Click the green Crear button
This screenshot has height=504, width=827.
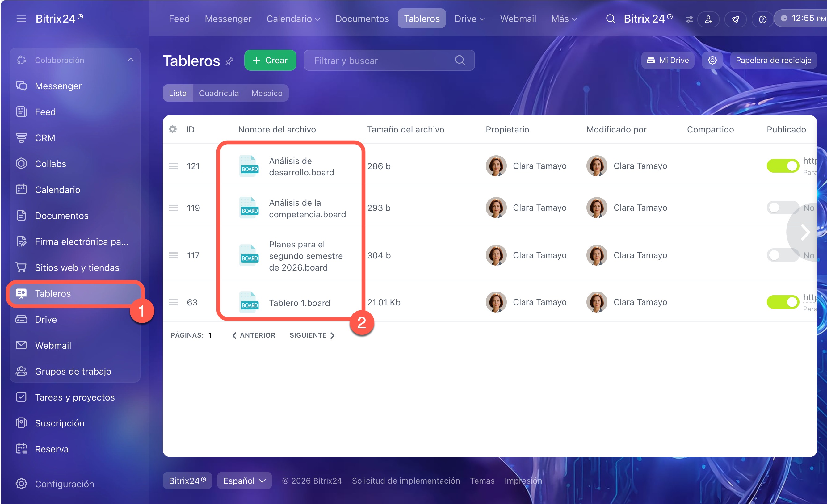[x=270, y=61]
